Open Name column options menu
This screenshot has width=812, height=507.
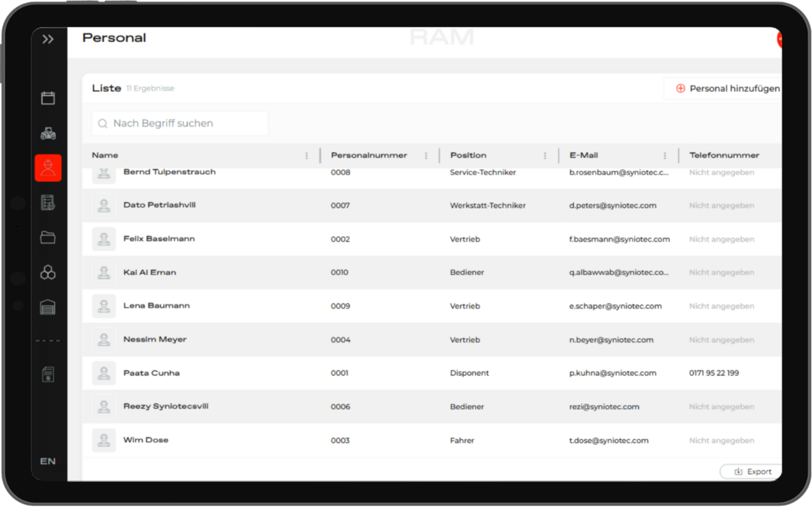pos(307,155)
